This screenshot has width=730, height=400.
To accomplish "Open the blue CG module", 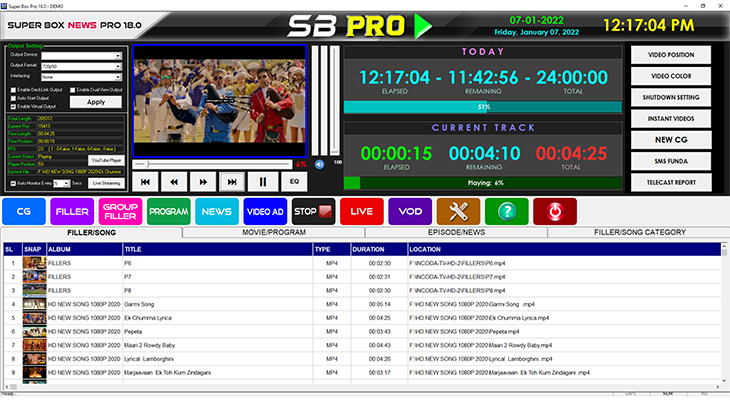I will 24,211.
